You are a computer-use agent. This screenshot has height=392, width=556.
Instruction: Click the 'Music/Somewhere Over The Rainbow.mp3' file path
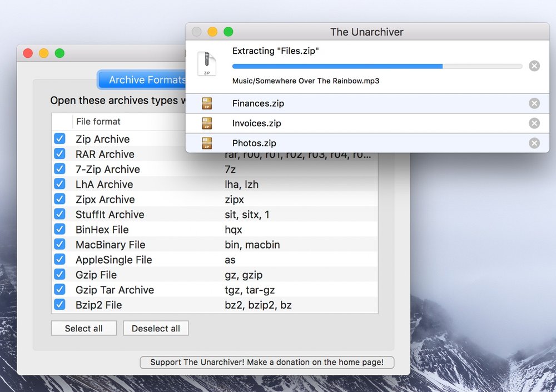coord(306,81)
